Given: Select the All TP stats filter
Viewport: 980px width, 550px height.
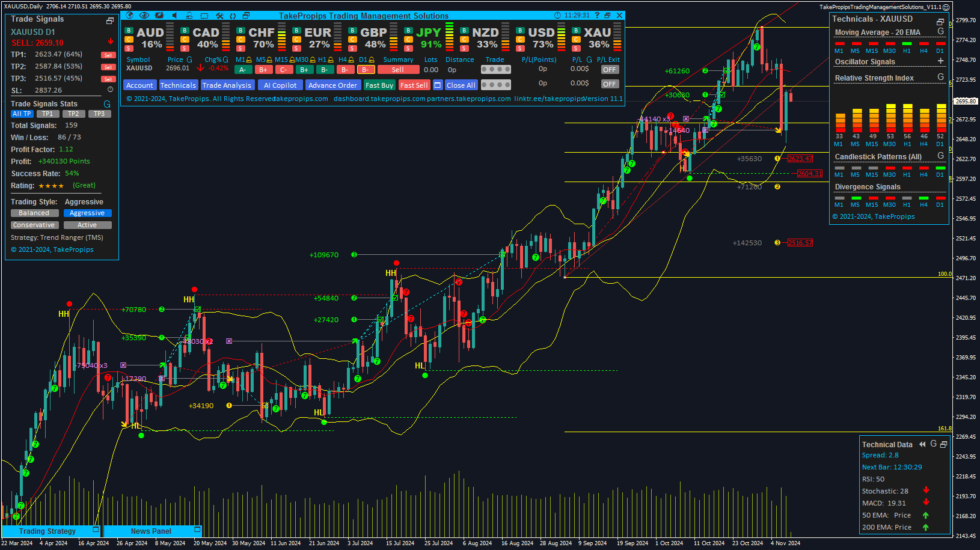Looking at the screenshot, I should click(22, 114).
